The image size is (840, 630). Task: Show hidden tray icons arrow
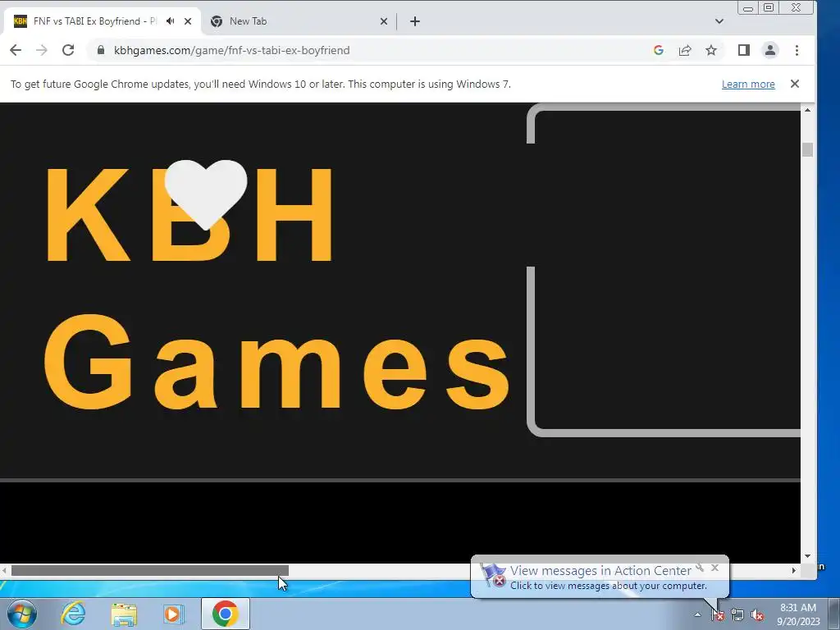coord(697,614)
